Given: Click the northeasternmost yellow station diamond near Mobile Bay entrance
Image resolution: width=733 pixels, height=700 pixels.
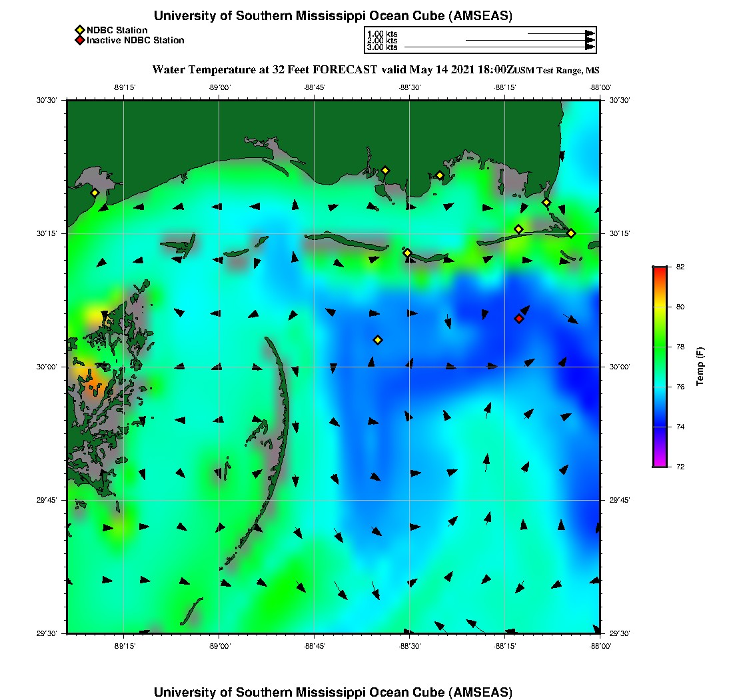Looking at the screenshot, I should coord(546,203).
